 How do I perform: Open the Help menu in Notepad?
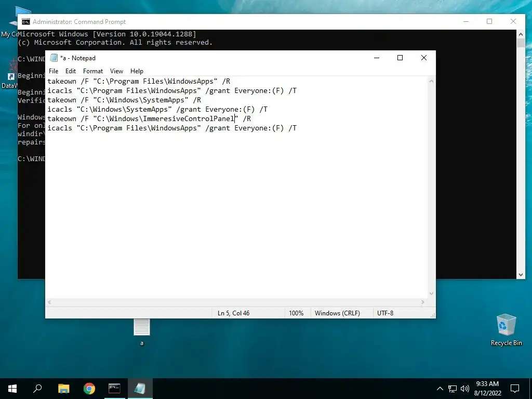[137, 71]
